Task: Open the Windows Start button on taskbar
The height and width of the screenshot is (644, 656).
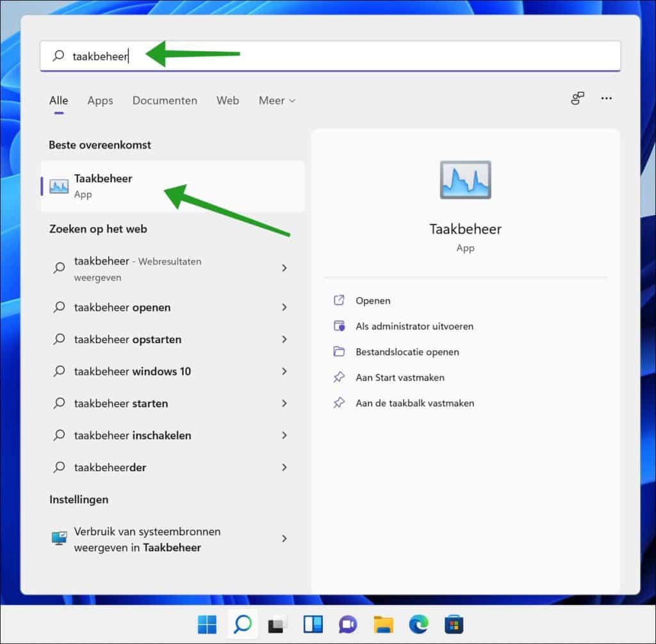Action: tap(207, 625)
